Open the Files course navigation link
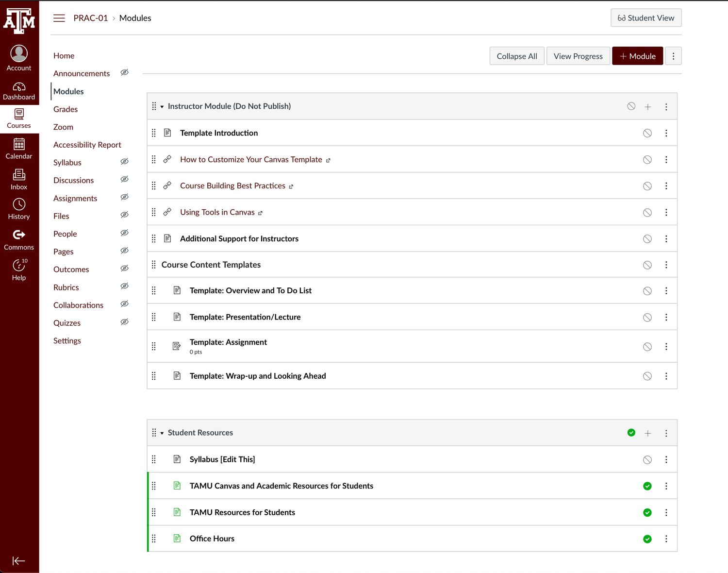Screen dimensions: 728x573 pyautogui.click(x=61, y=216)
